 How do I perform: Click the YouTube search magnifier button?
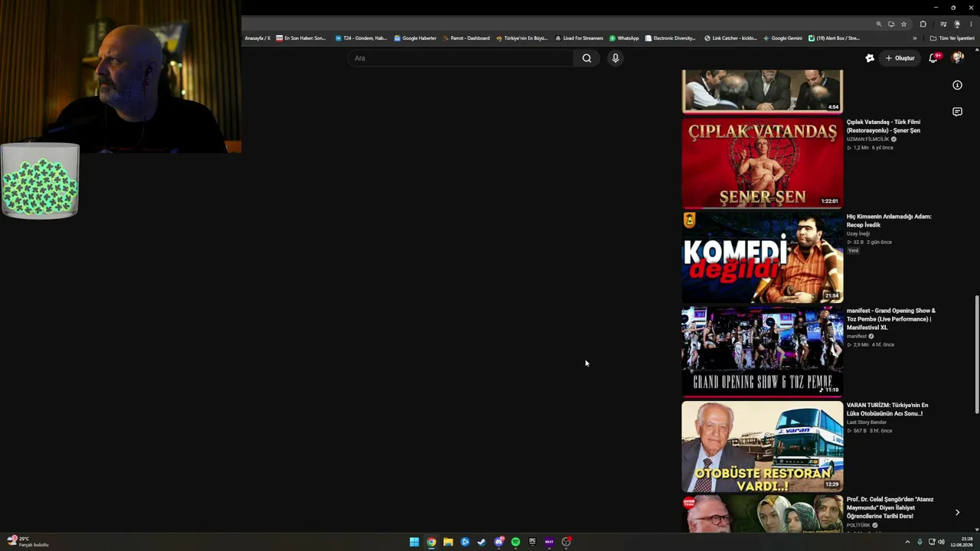click(586, 58)
